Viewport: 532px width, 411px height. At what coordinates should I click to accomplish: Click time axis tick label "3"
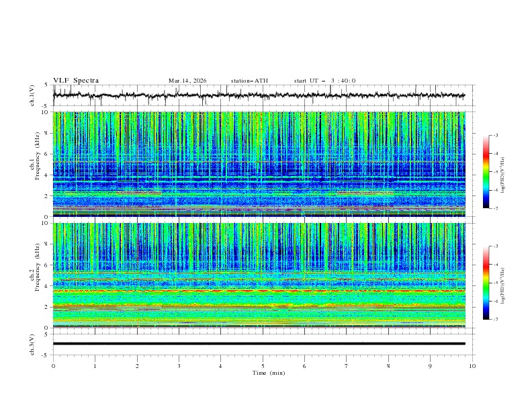[179, 366]
